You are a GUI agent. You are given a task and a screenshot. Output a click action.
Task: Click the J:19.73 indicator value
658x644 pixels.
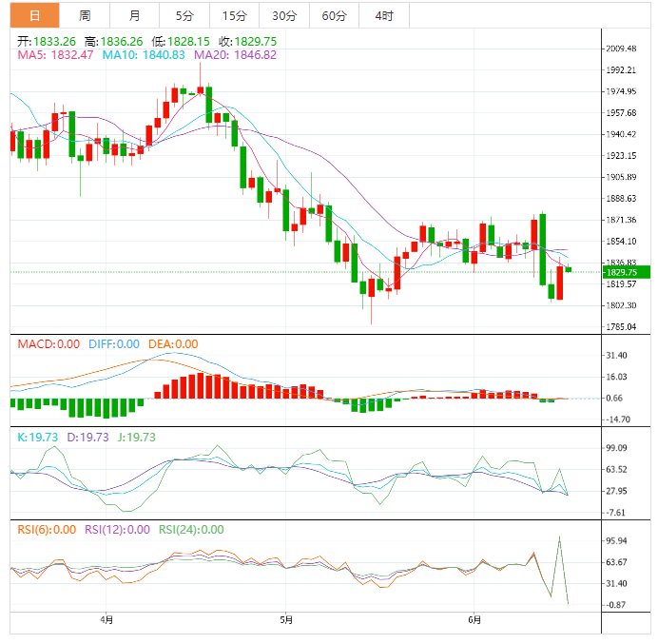pos(137,438)
